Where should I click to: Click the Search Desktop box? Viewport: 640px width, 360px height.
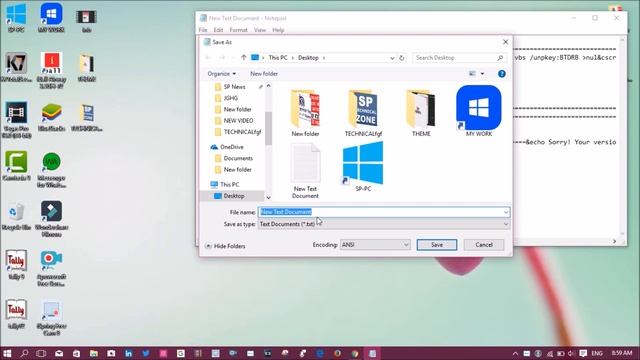[x=459, y=58]
